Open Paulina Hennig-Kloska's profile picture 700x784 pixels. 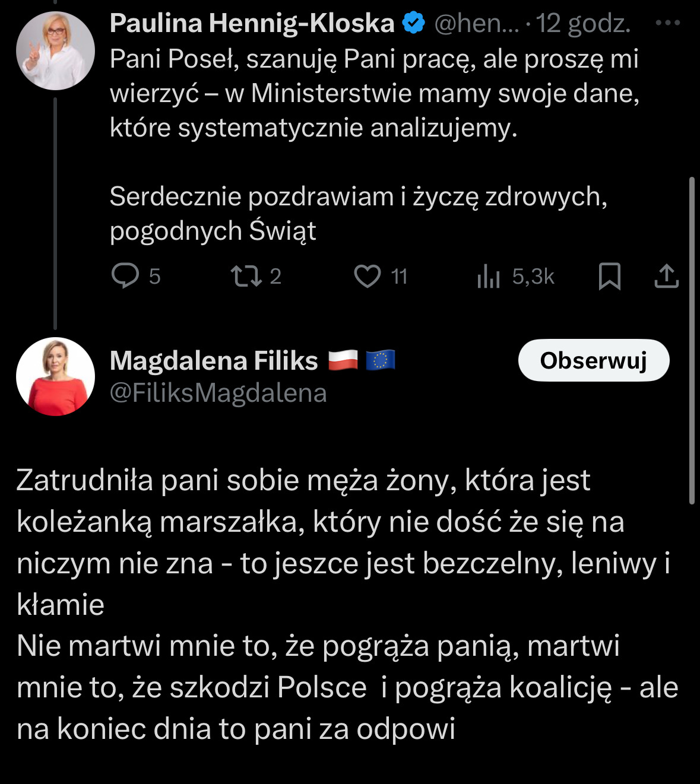click(55, 50)
